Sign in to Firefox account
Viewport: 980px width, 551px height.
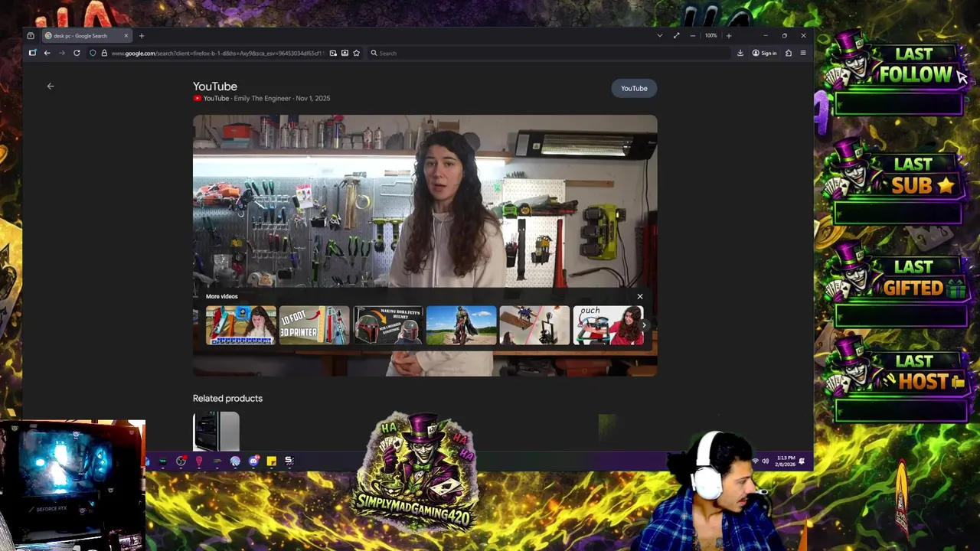764,53
